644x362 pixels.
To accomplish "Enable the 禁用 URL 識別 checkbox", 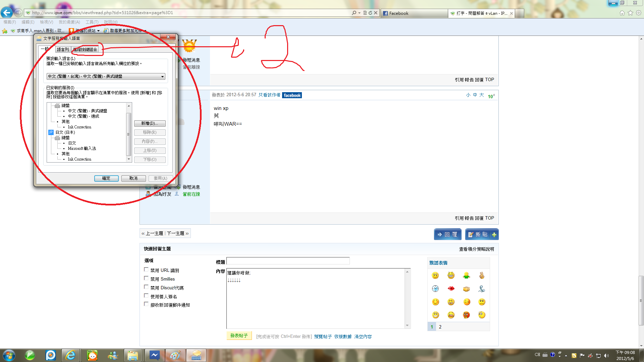I will [146, 269].
